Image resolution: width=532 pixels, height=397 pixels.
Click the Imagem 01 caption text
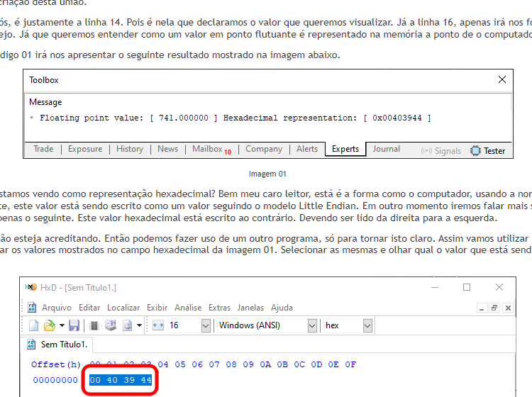click(x=267, y=174)
